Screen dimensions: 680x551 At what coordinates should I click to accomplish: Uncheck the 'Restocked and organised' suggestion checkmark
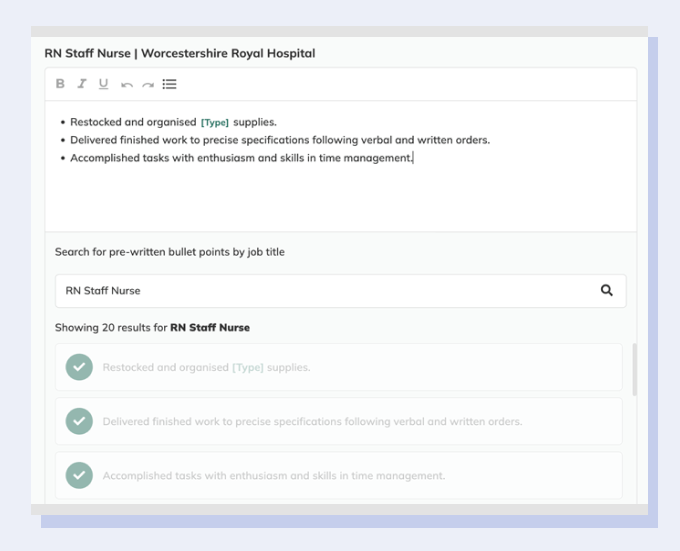pyautogui.click(x=79, y=367)
